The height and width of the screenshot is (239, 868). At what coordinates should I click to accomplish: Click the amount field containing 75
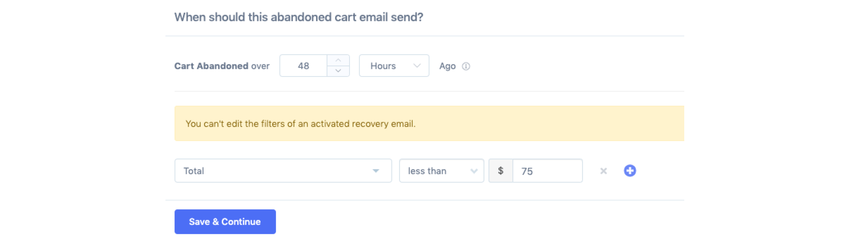click(547, 171)
